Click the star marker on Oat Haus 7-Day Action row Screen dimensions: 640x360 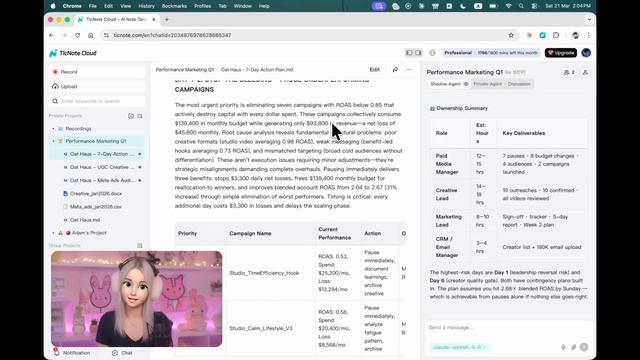pos(140,154)
